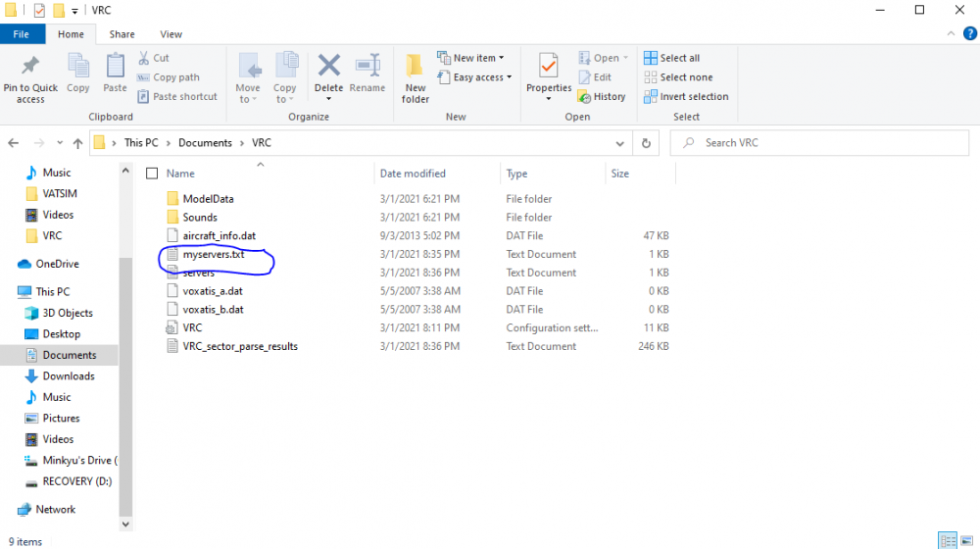Select the myservers.txt file
This screenshot has width=980, height=549.
click(x=214, y=255)
